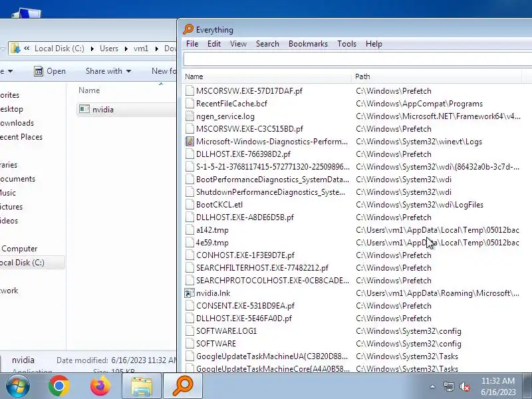This screenshot has height=399, width=532.
Task: Select the MSCORSVW.EXE-57D17DAF.pf file icon
Action: pyautogui.click(x=190, y=91)
